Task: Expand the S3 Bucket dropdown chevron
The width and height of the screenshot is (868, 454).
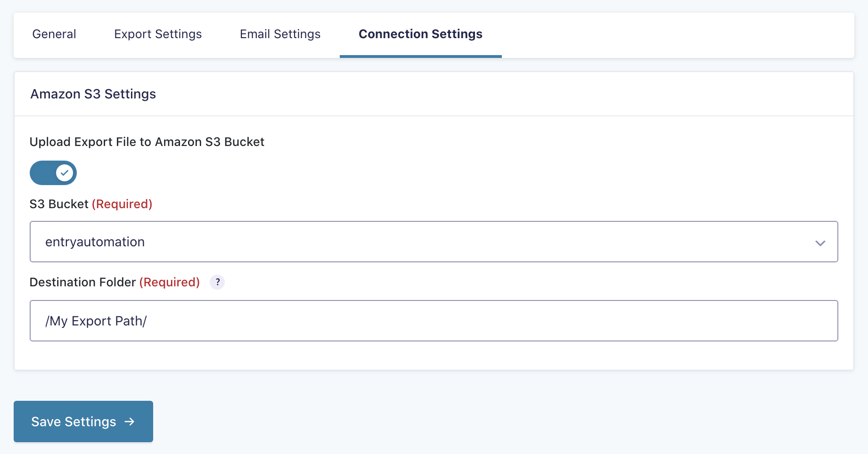Action: pos(820,243)
